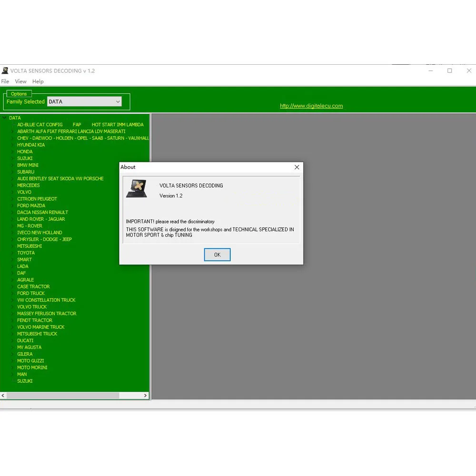Expand the MERCEDES tree node arrow
Viewport: 476px width, 476px height.
coord(12,185)
